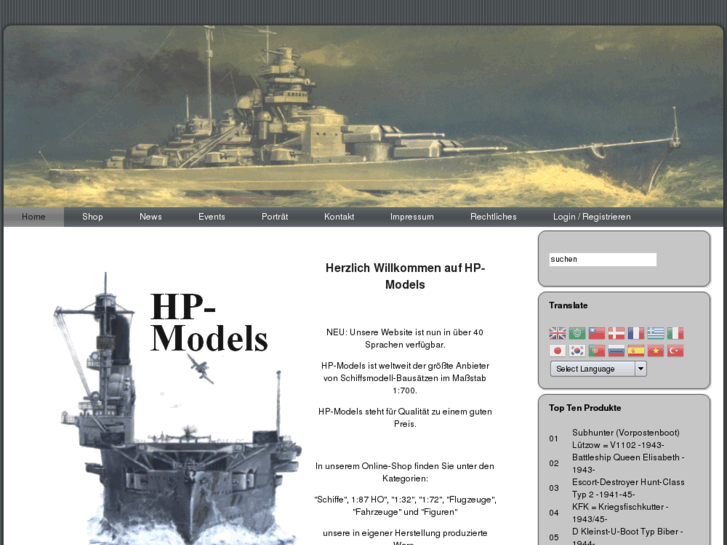Translate site with the UK English flag
The height and width of the screenshot is (545, 727).
pyautogui.click(x=557, y=333)
